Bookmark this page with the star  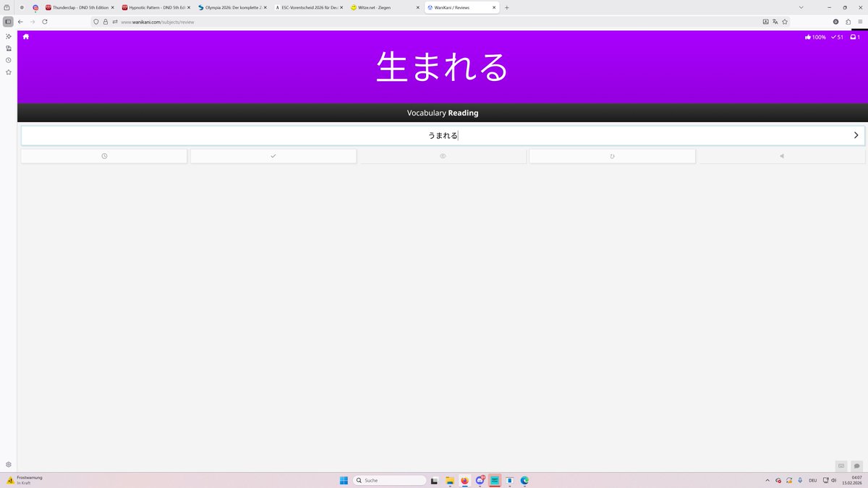(785, 22)
